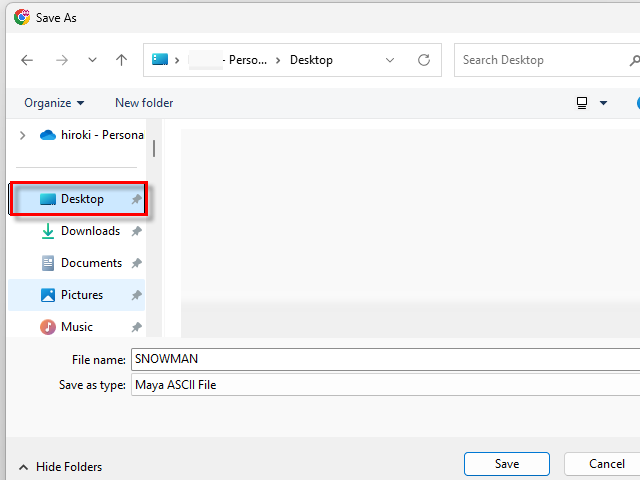Expand the address bar path history dropdown
The height and width of the screenshot is (480, 640).
pyautogui.click(x=389, y=60)
